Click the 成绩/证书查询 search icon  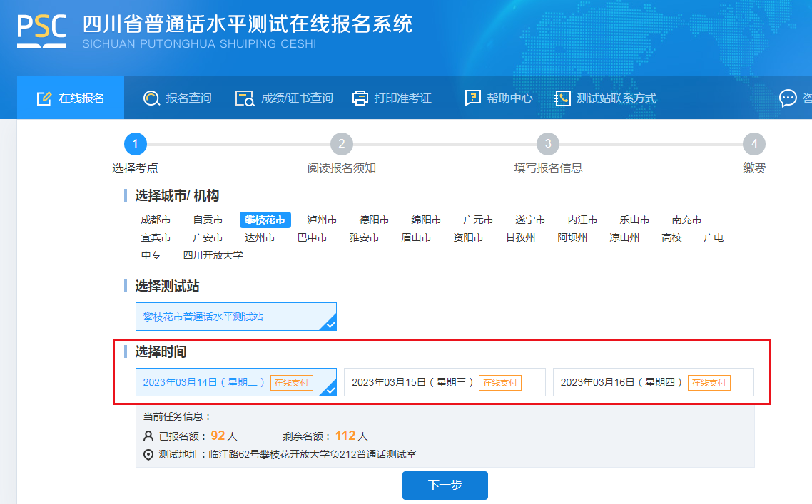pyautogui.click(x=245, y=98)
